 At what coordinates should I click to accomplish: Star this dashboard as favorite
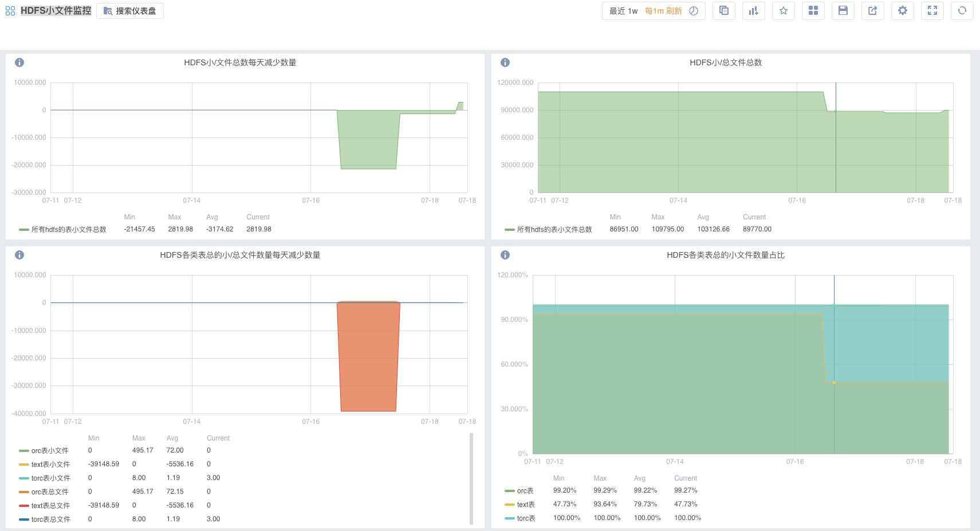pos(784,11)
